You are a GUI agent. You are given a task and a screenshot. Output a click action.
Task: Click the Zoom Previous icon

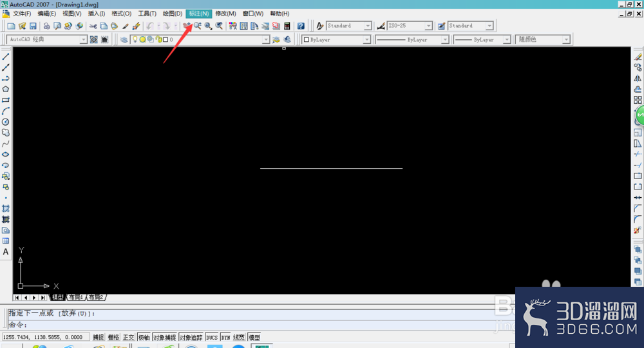pyautogui.click(x=220, y=26)
